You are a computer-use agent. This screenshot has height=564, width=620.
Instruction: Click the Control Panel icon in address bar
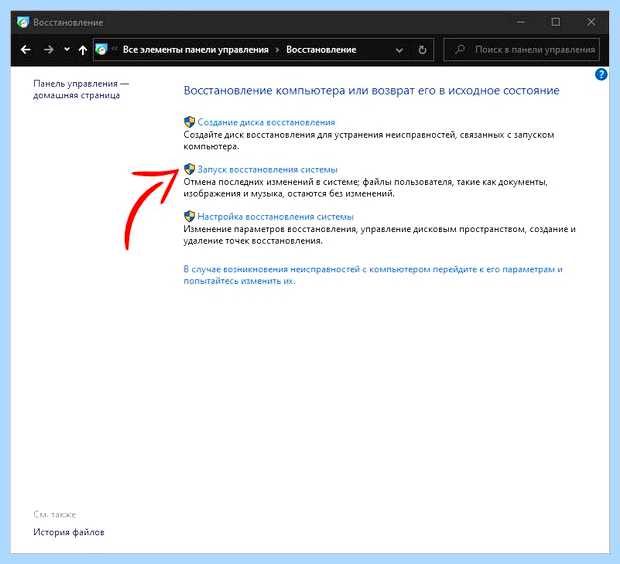tap(102, 49)
